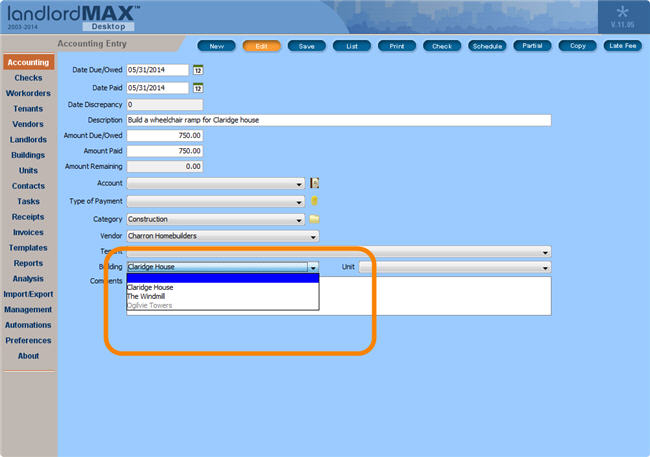Expand the Tenant dropdown arrow
The height and width of the screenshot is (457, 650).
[545, 252]
